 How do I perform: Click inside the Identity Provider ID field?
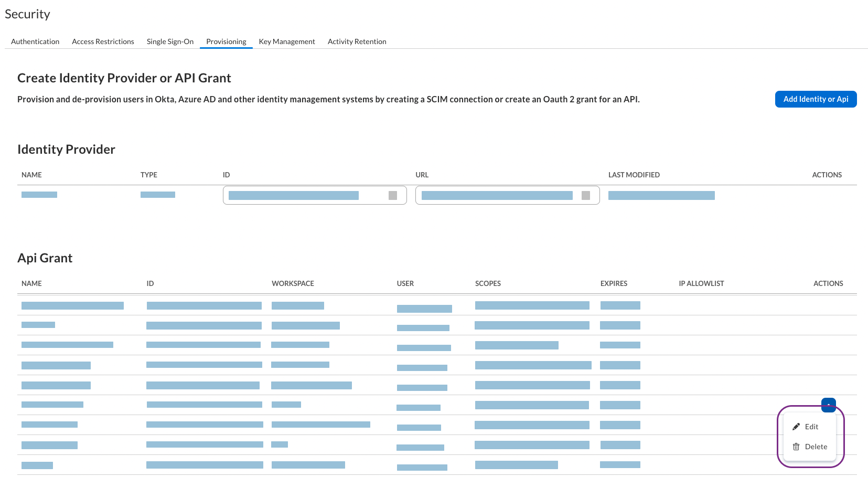(294, 195)
